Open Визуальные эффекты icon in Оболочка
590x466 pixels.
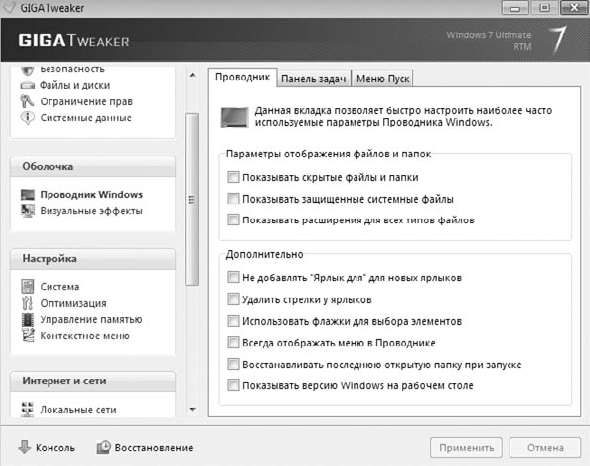click(x=28, y=211)
